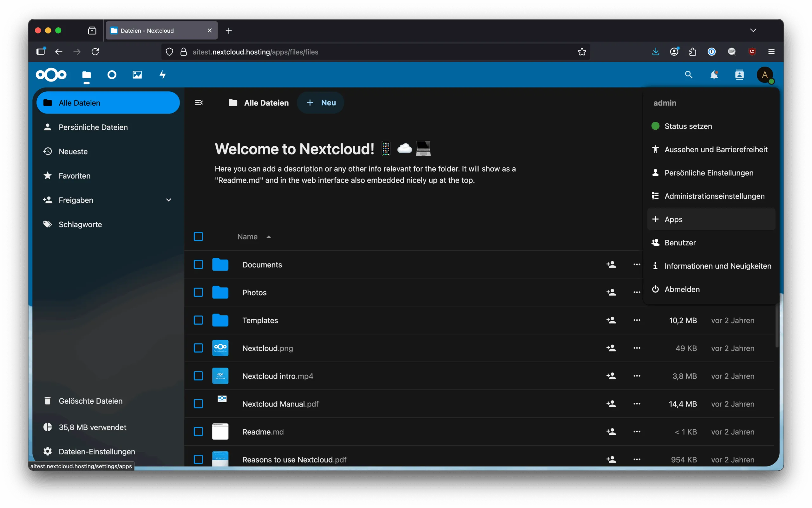Open the Nextcloud logo home link
Image resolution: width=812 pixels, height=508 pixels.
coord(51,75)
